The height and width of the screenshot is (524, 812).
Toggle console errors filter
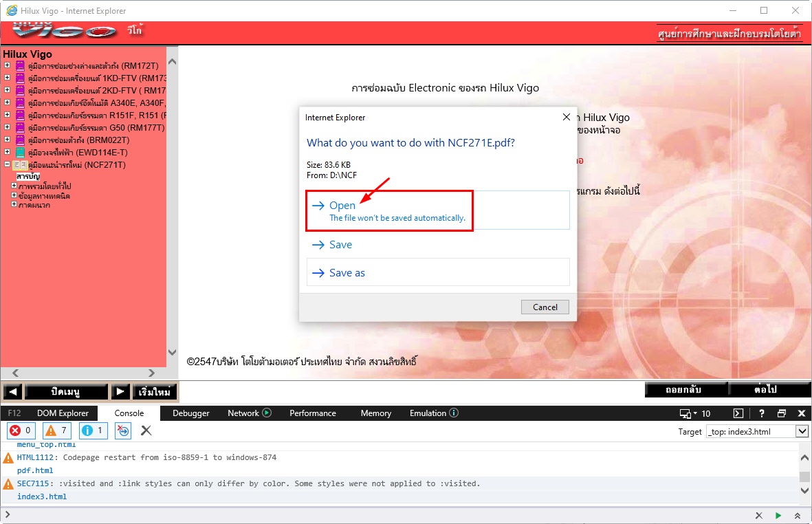[21, 430]
